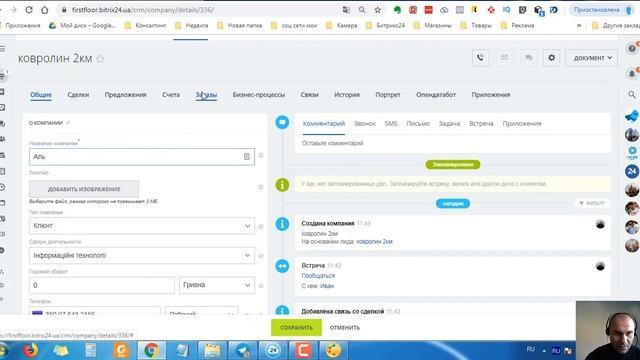This screenshot has height=360, width=640.
Task: Open the Предложения tab
Action: pyautogui.click(x=125, y=95)
